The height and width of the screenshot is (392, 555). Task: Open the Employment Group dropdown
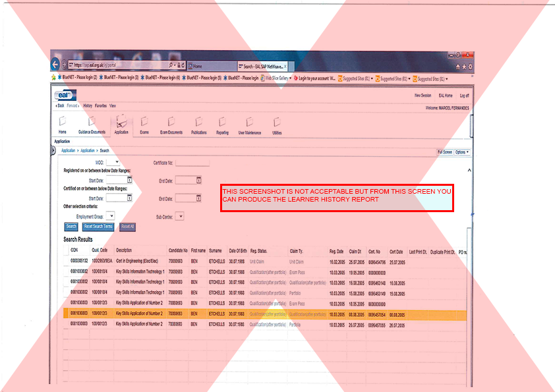click(111, 216)
